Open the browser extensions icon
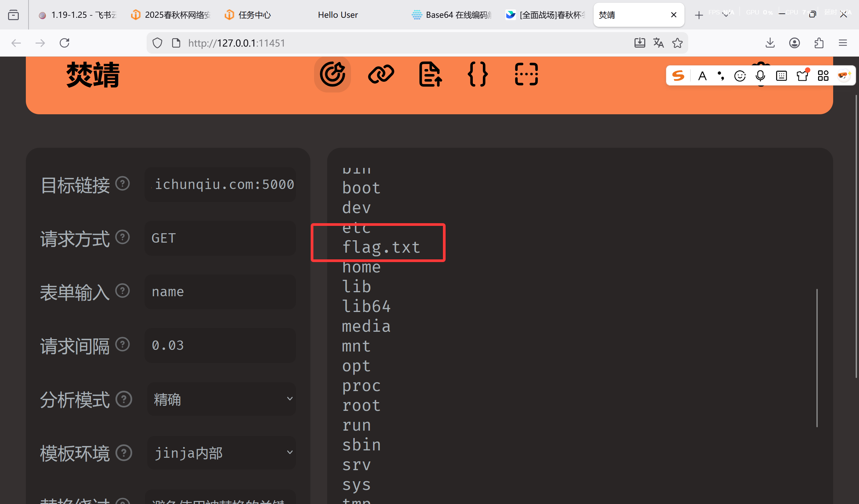This screenshot has width=859, height=504. point(819,43)
